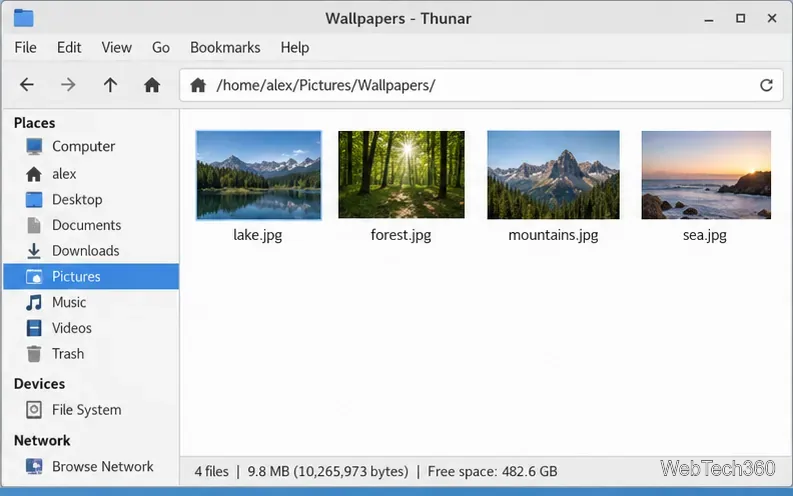Select the lake.jpg thumbnail
This screenshot has width=793, height=496.
click(x=258, y=175)
